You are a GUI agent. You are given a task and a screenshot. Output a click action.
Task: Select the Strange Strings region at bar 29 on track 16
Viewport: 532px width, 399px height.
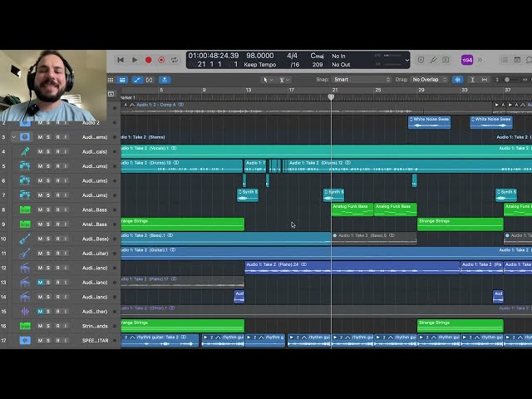460,326
